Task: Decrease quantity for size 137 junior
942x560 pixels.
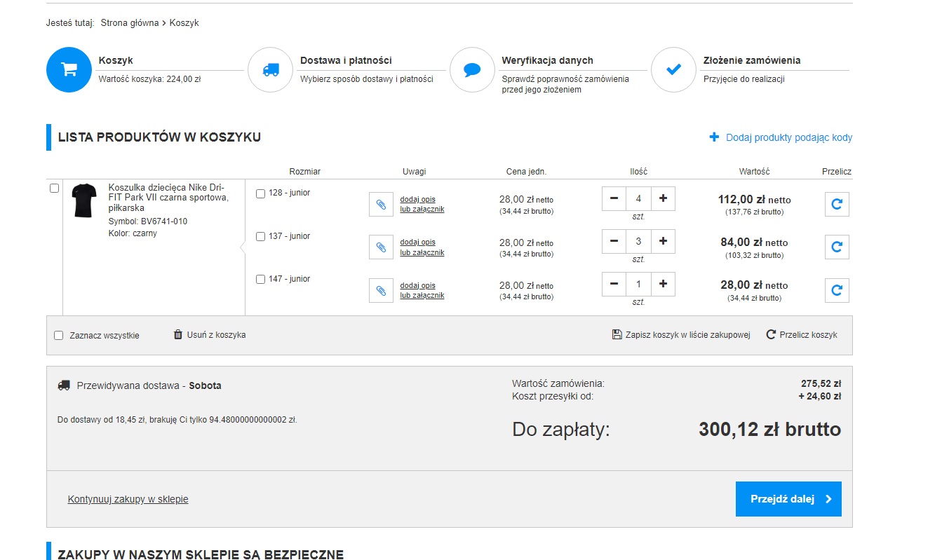Action: pos(614,242)
